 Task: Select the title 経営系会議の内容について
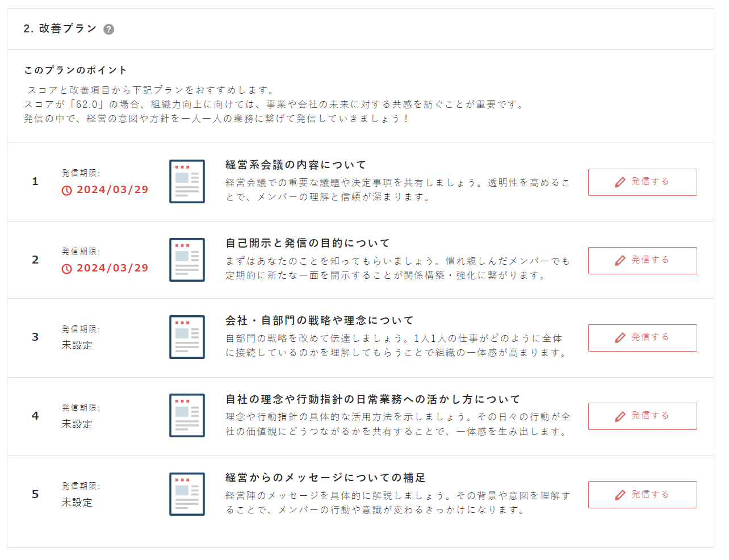(296, 165)
